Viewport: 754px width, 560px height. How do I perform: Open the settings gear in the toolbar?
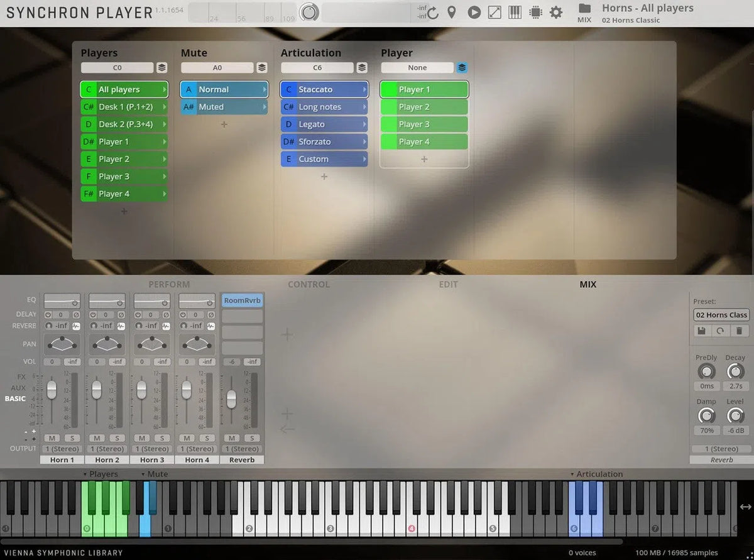(557, 12)
